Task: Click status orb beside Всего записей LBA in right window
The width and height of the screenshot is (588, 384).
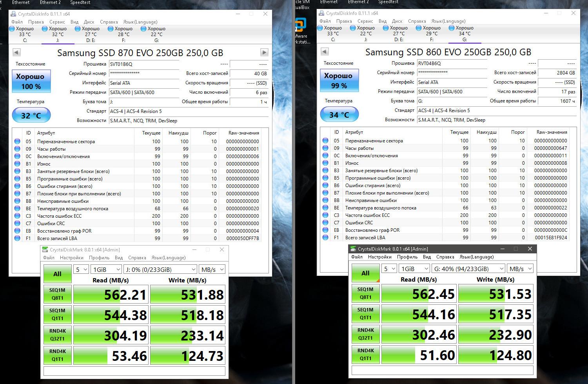Action: tap(325, 237)
